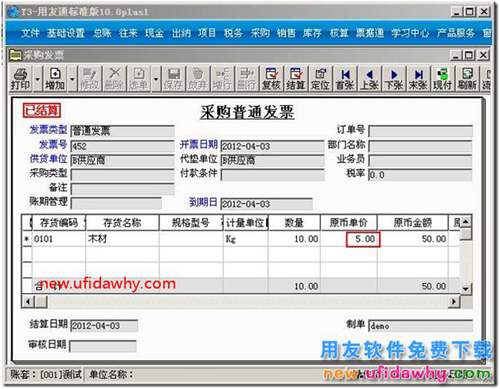Maximize the 采购发票 inner window

pyautogui.click(x=469, y=55)
